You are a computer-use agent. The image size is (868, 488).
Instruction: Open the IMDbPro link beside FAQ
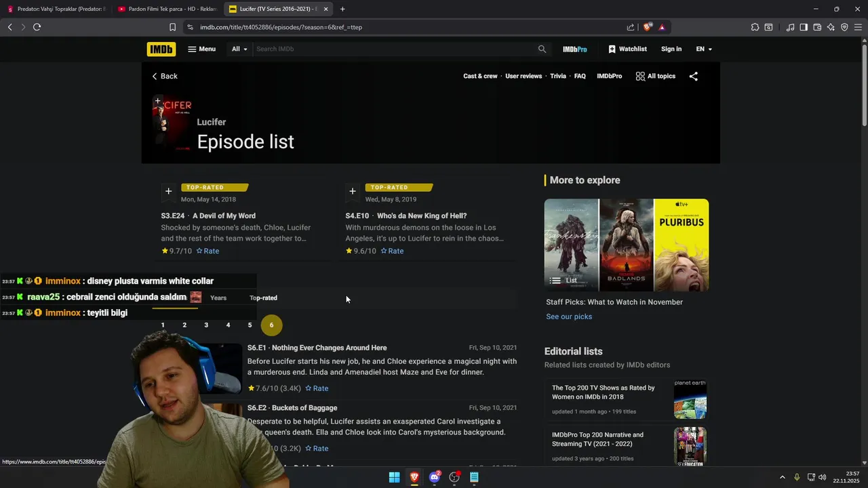[609, 76]
